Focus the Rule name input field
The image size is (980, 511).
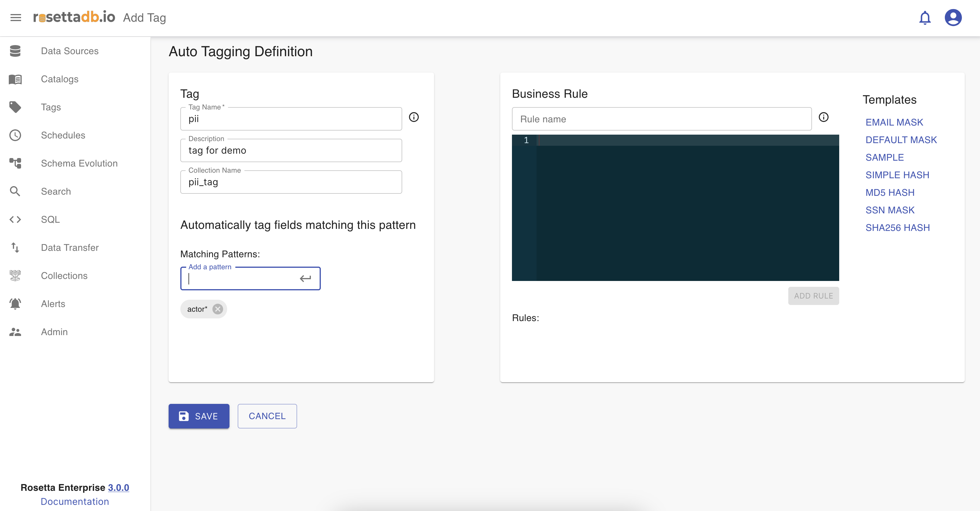click(x=661, y=119)
